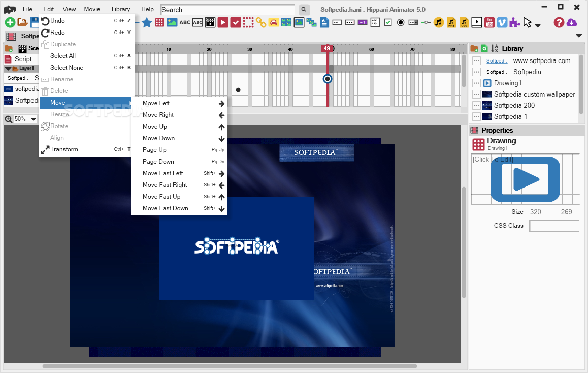Insert a YouTube video
The width and height of the screenshot is (588, 373).
(489, 22)
